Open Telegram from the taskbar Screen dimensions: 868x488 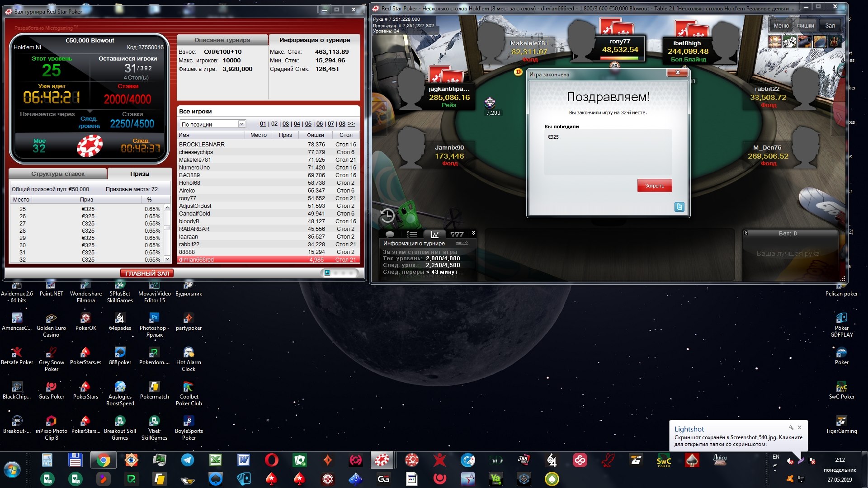tap(187, 460)
